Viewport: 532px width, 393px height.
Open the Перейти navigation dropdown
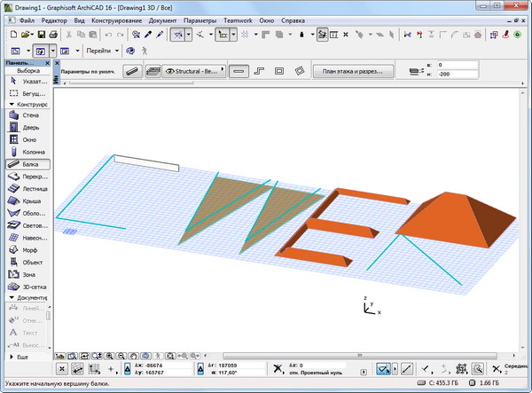pos(100,51)
